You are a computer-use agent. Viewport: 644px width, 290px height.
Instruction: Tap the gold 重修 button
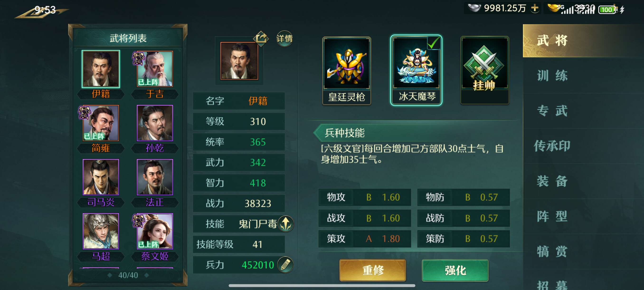(372, 271)
